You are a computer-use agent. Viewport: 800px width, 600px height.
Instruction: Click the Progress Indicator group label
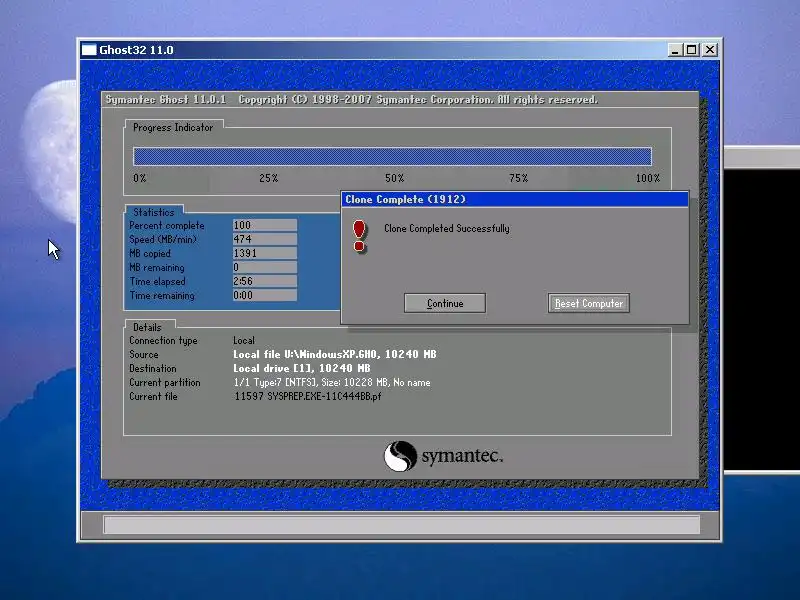(173, 128)
